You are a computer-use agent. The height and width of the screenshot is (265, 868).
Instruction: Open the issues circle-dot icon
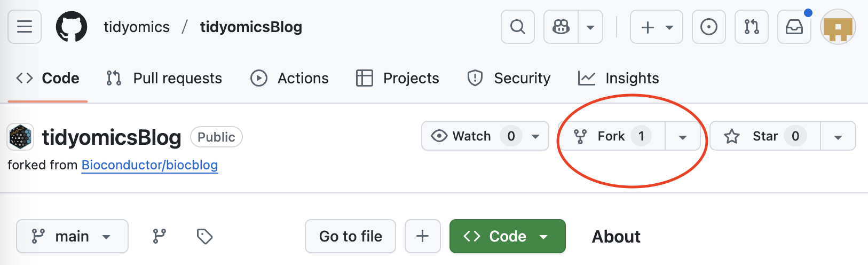(708, 27)
